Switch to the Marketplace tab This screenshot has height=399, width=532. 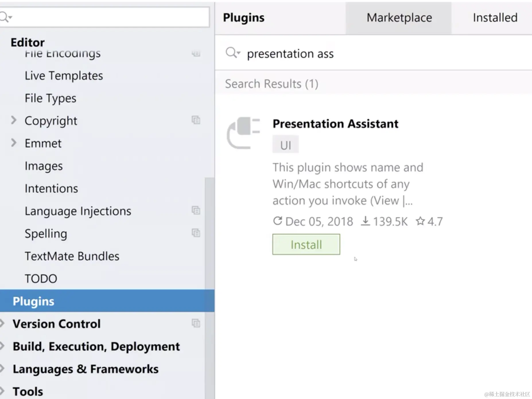click(399, 18)
